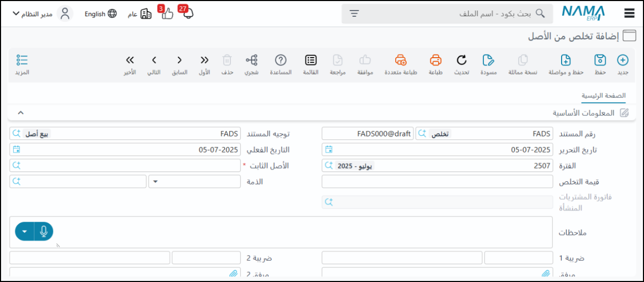The image size is (644, 282).
Task: Open the notifications bell icon
Action: coord(188,14)
